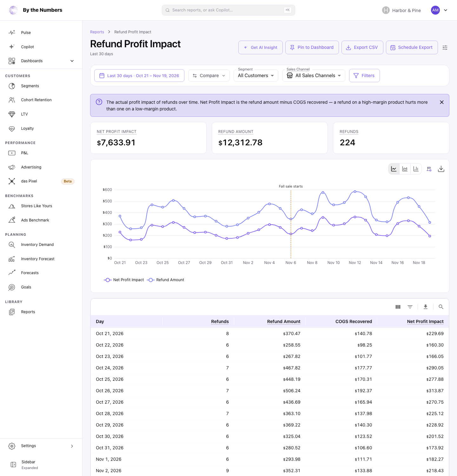Viewport: 457px width, 476px height.
Task: Open the Segment All Customers dropdown
Action: (256, 76)
